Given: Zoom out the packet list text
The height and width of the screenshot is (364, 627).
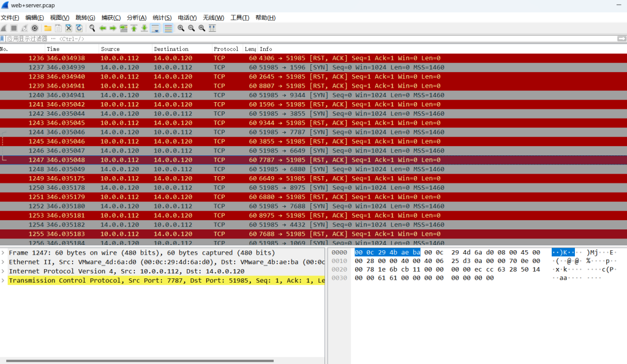Looking at the screenshot, I should (x=192, y=28).
